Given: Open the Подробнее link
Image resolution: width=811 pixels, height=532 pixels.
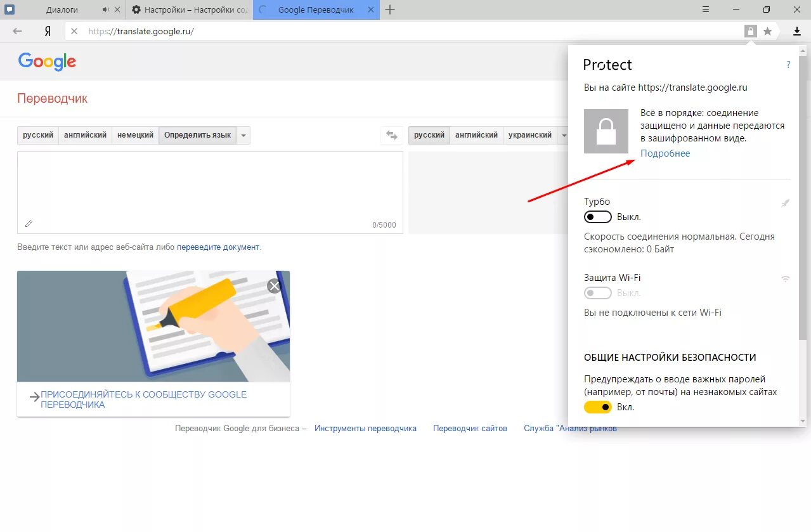Looking at the screenshot, I should (665, 153).
